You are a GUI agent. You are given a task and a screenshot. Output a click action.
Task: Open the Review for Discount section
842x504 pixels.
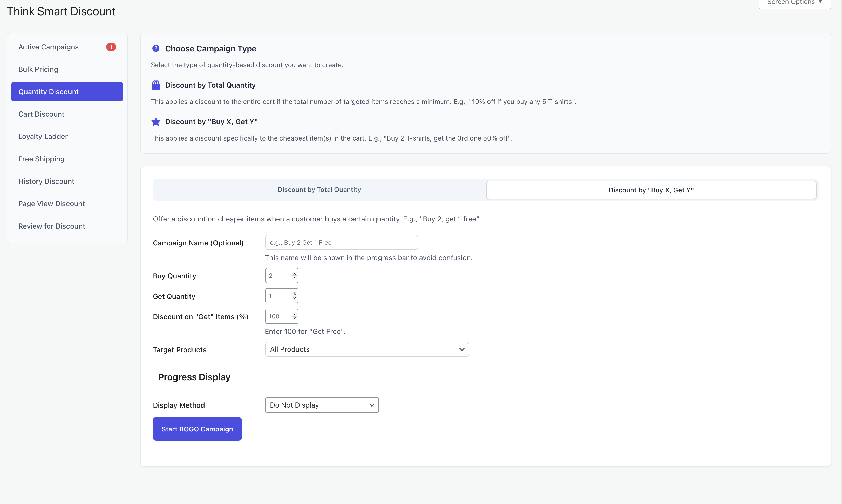point(52,226)
